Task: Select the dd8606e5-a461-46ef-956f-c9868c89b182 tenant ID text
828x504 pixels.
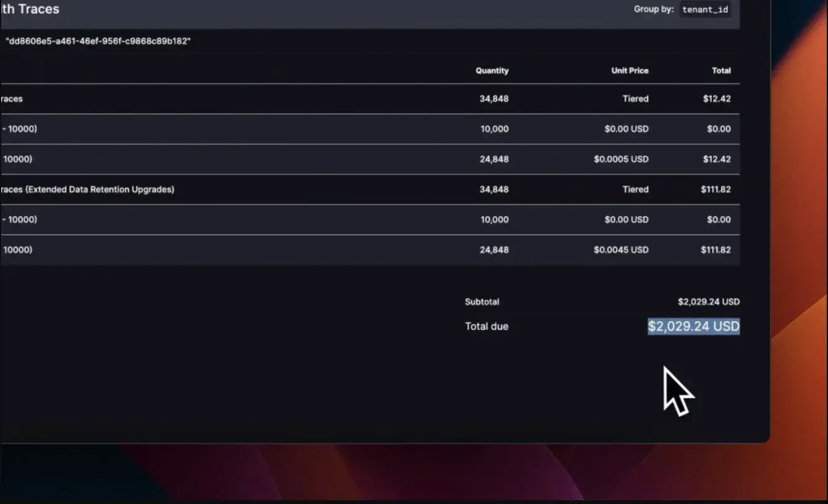Action: 98,41
